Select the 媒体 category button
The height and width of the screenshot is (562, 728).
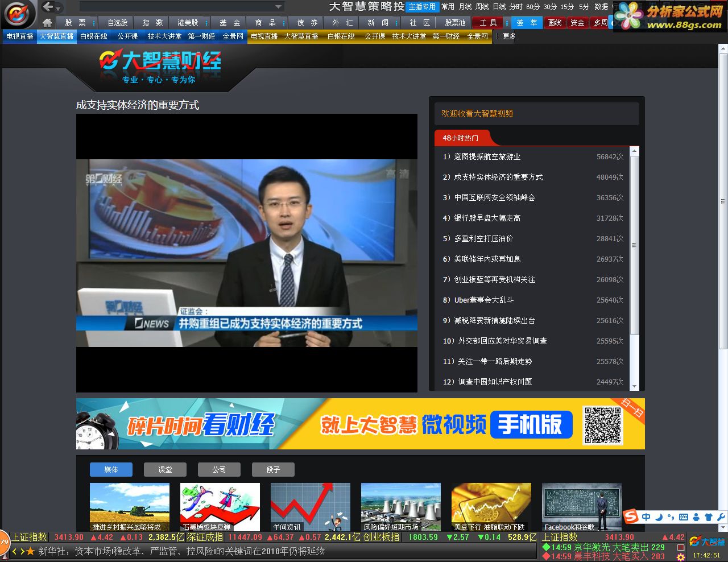[x=111, y=469]
